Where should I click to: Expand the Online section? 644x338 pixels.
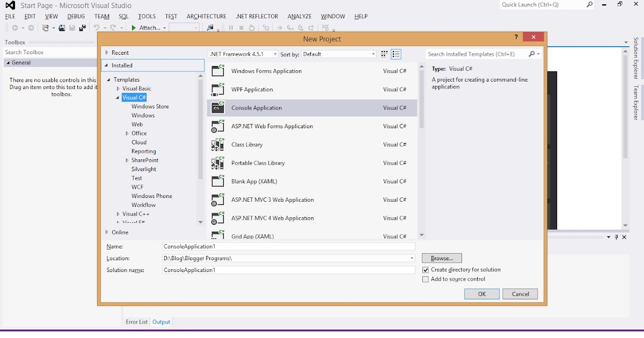pos(107,232)
